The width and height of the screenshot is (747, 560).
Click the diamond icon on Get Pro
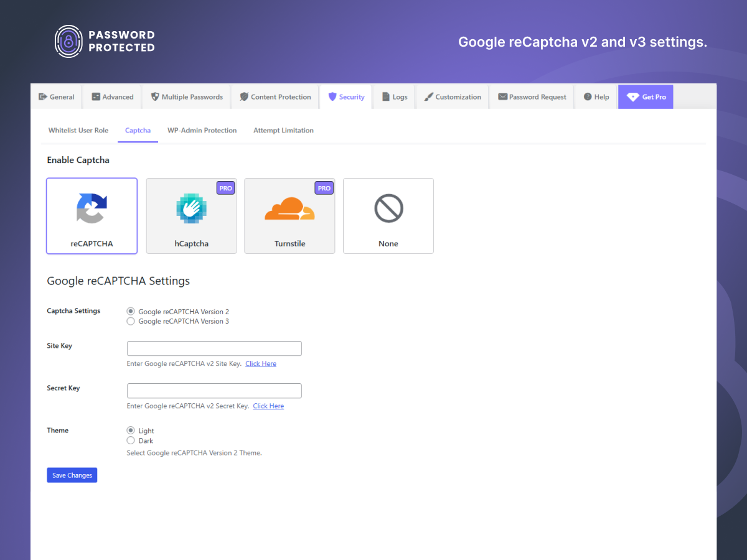(632, 97)
